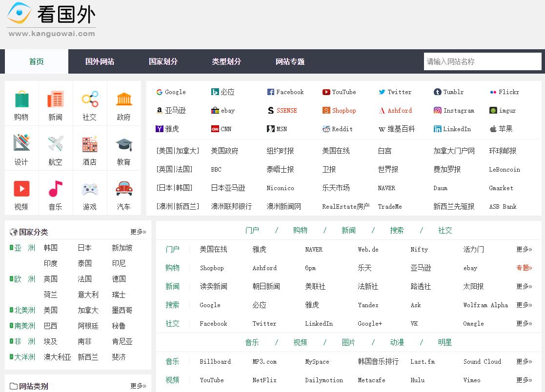Open the 国家划分 nav menu

pos(163,61)
